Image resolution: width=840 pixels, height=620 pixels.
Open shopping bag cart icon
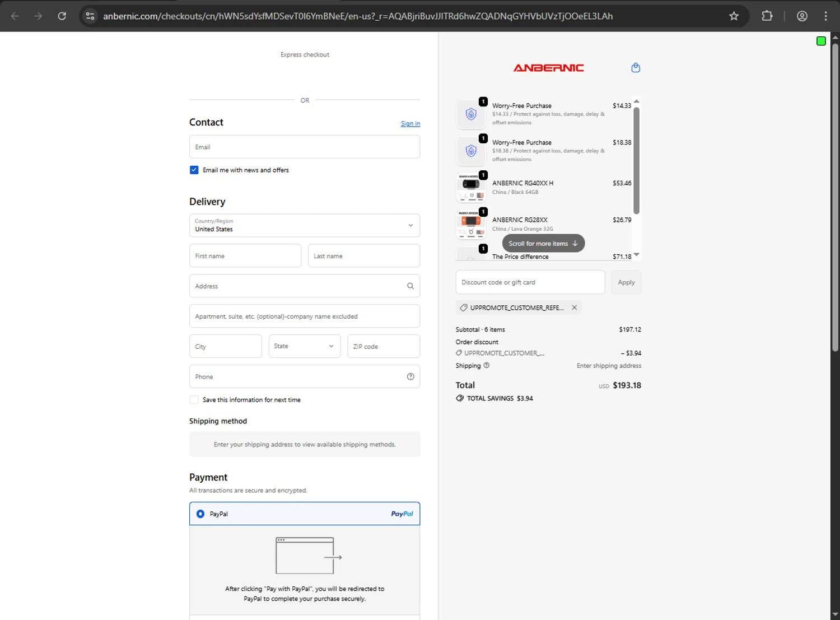coord(636,68)
